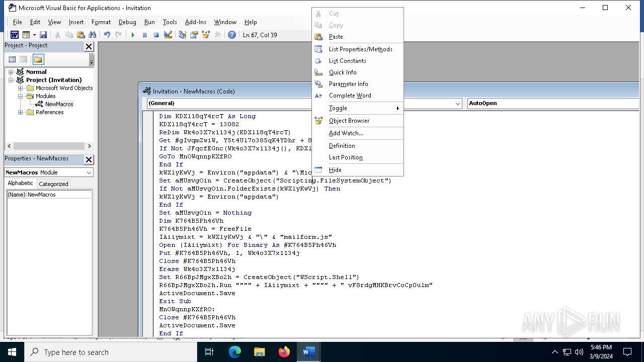Collapse the Project (Invitation) node
644x362 pixels.
click(x=11, y=80)
